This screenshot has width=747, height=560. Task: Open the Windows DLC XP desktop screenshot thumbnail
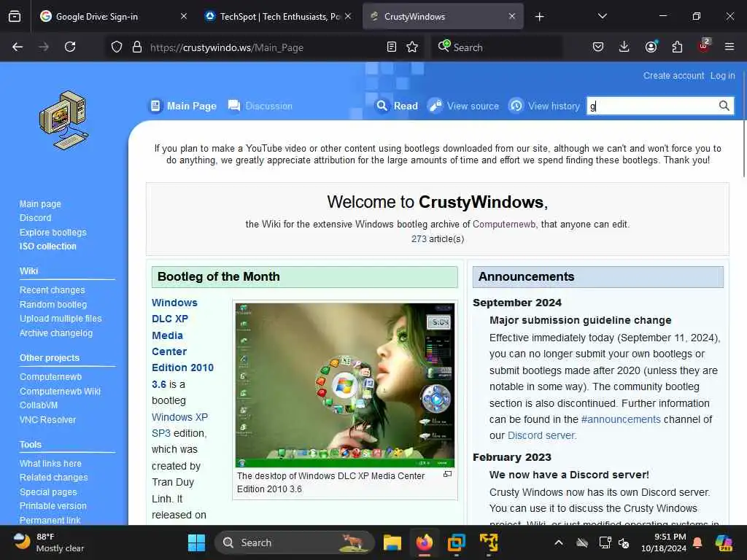tap(345, 385)
